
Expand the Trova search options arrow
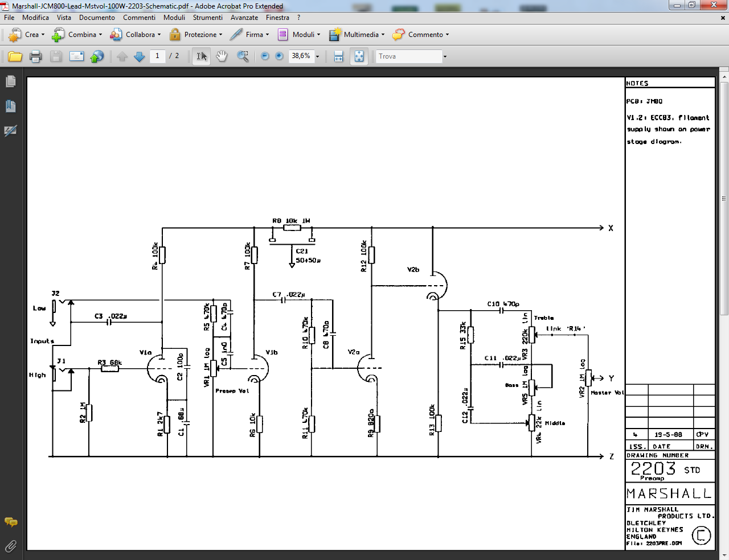pos(445,56)
